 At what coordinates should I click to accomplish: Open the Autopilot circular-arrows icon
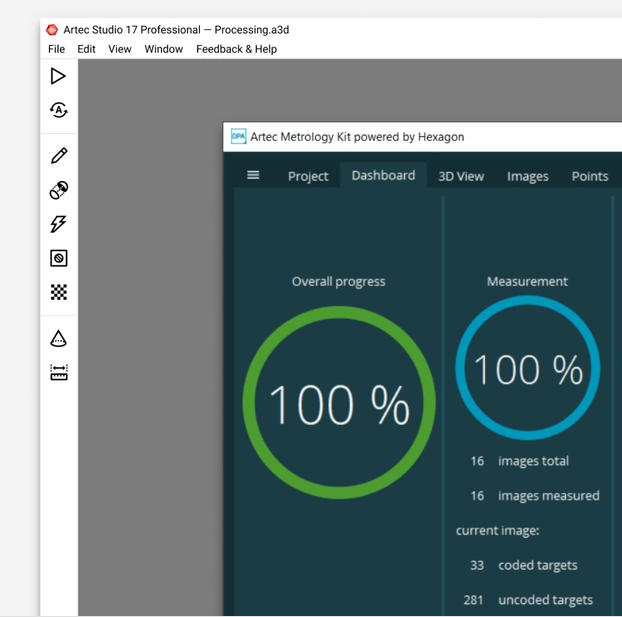(x=59, y=110)
